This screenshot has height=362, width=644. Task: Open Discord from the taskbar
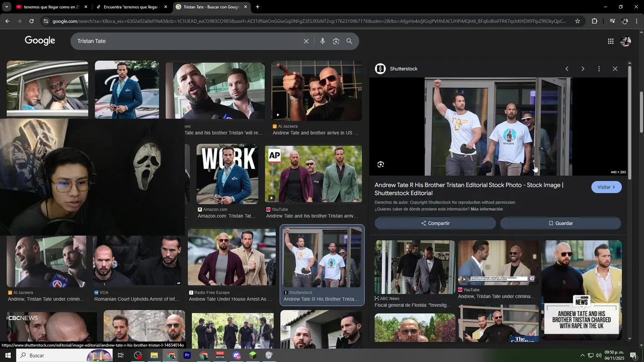coord(236,355)
